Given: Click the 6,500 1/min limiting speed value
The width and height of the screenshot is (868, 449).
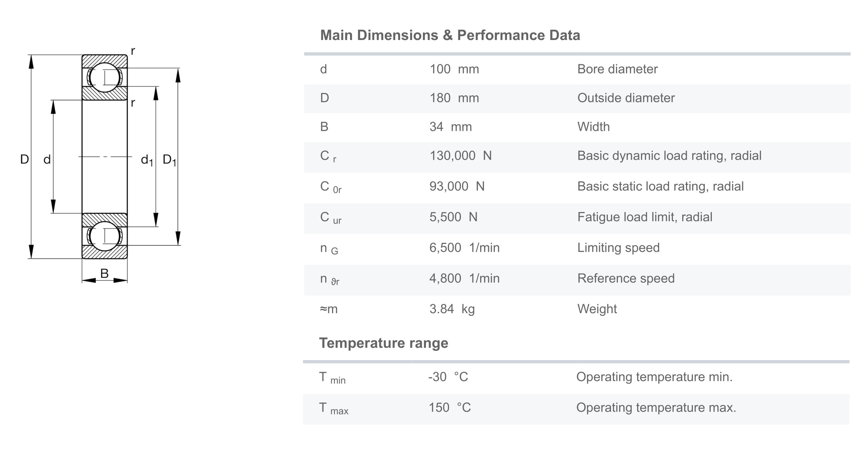Looking at the screenshot, I should [x=464, y=248].
